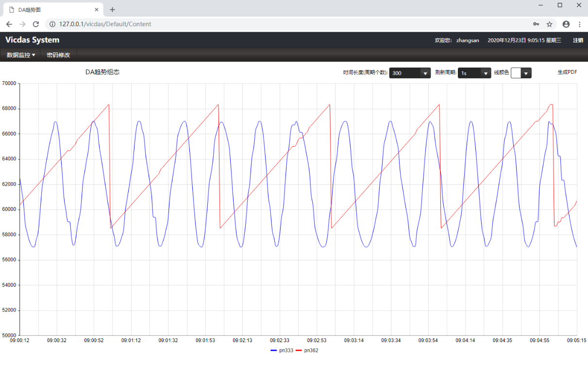Click the 09:00:12 time axis label
Viewport: 588px width, 365px height.
(x=19, y=341)
